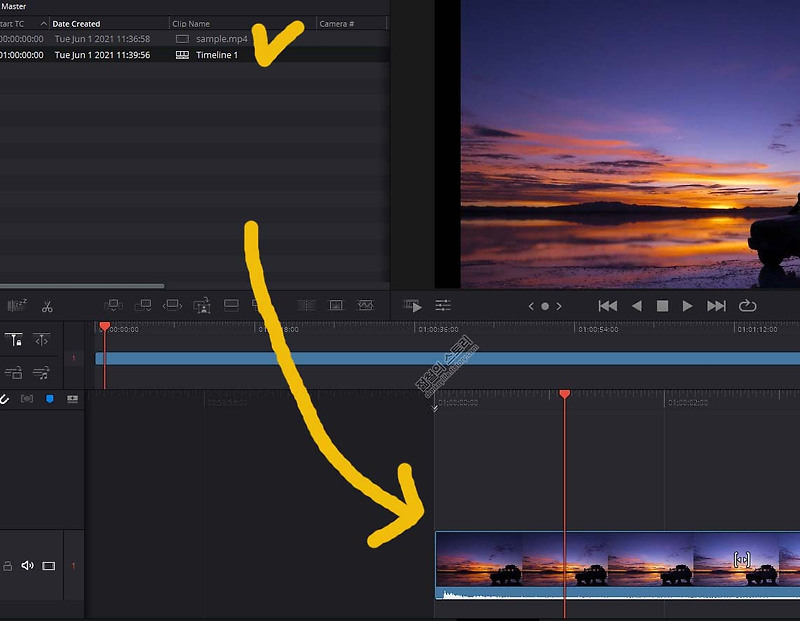The width and height of the screenshot is (800, 621).
Task: Click the Smart Insert edit icon
Action: [113, 305]
